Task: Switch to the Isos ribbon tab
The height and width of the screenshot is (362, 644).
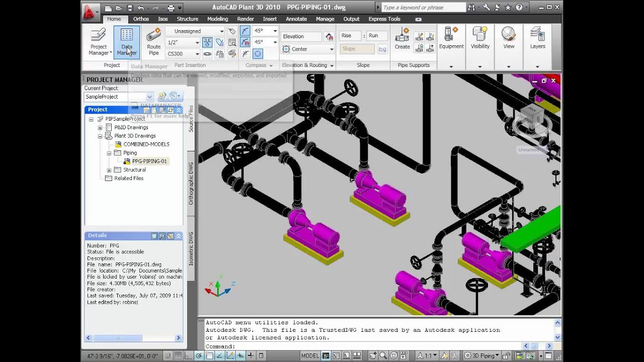Action: coord(163,19)
